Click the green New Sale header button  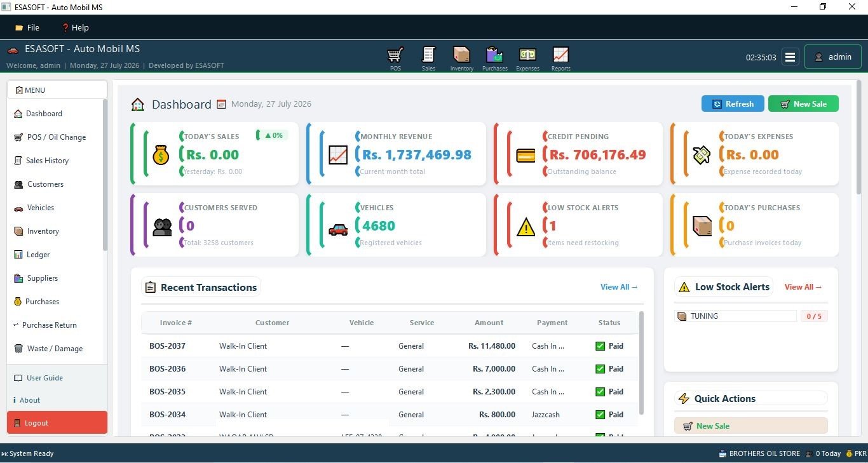[803, 104]
